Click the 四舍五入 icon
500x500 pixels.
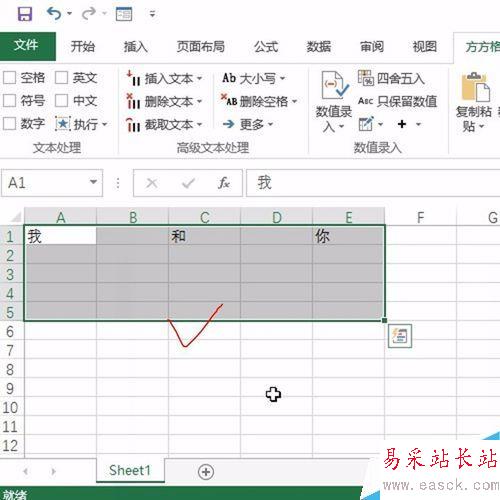coord(366,78)
